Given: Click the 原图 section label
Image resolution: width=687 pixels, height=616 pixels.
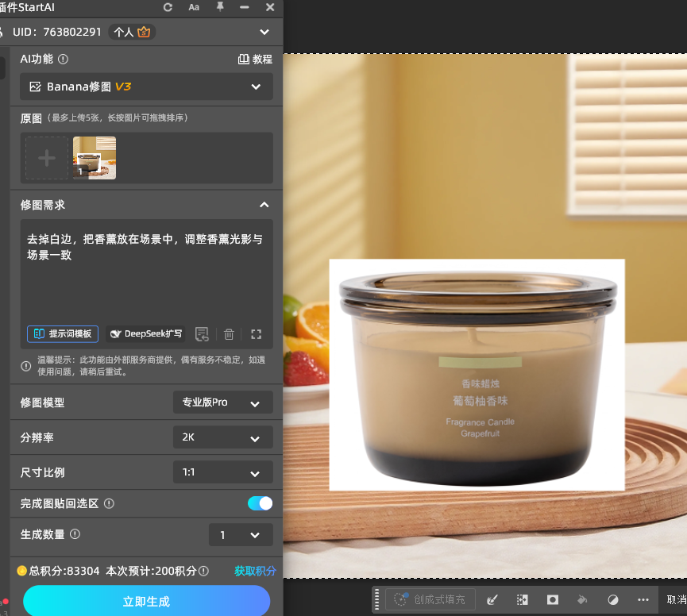Looking at the screenshot, I should (x=31, y=118).
